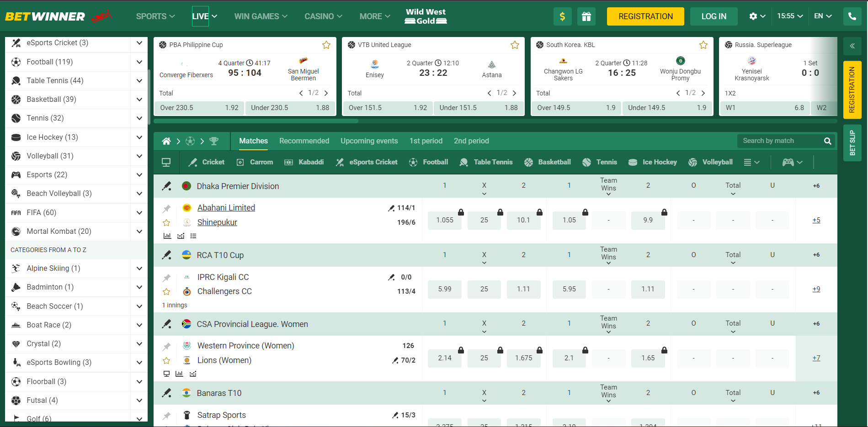This screenshot has width=868, height=427.
Task: Favorite the VTB United League card
Action: pyautogui.click(x=515, y=45)
